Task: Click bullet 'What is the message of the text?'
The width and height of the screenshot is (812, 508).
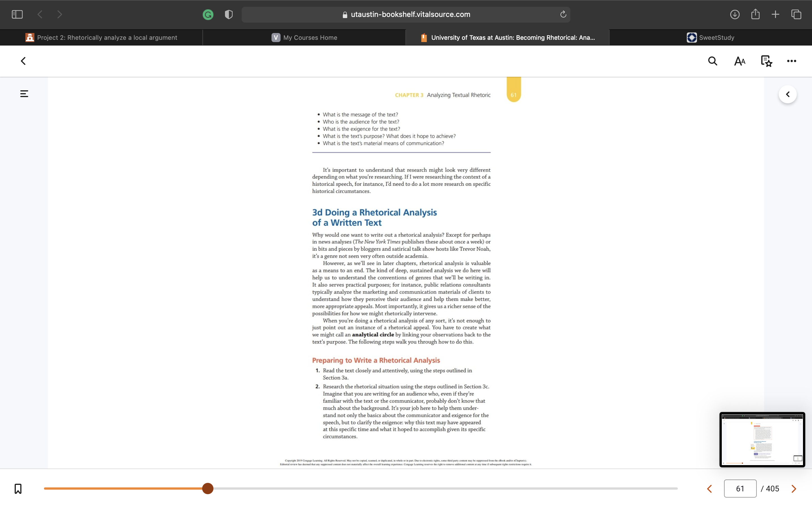Action: point(360,115)
